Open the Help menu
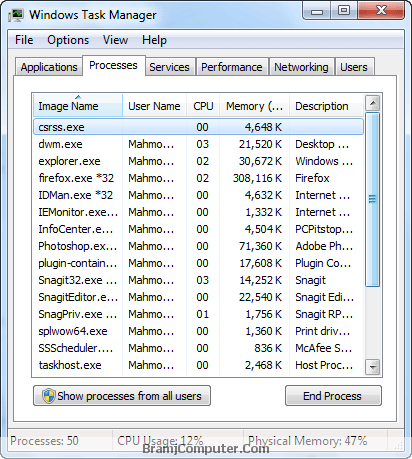Viewport: 412px width, 459px height. [154, 40]
